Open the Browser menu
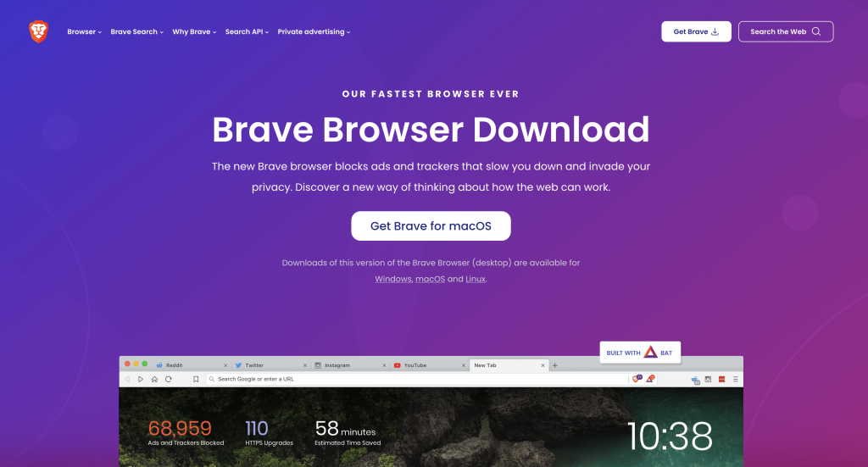Screen dimensions: 868x467 pyautogui.click(x=84, y=31)
